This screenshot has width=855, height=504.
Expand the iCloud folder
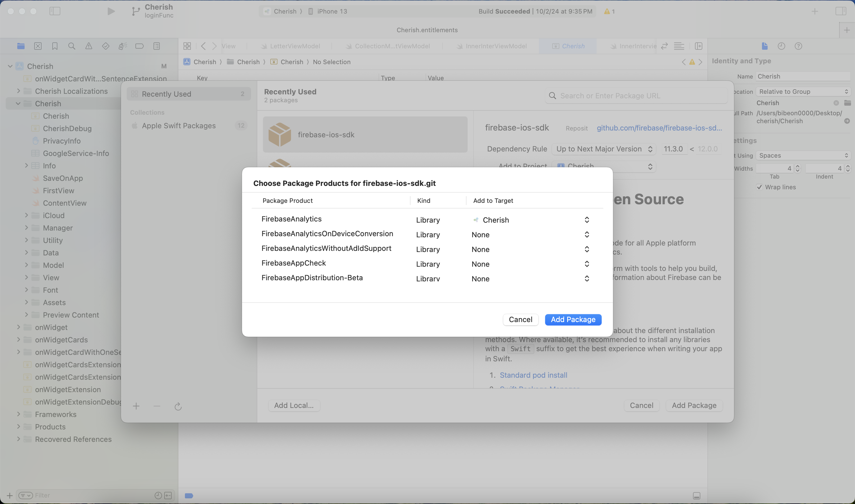click(x=26, y=215)
